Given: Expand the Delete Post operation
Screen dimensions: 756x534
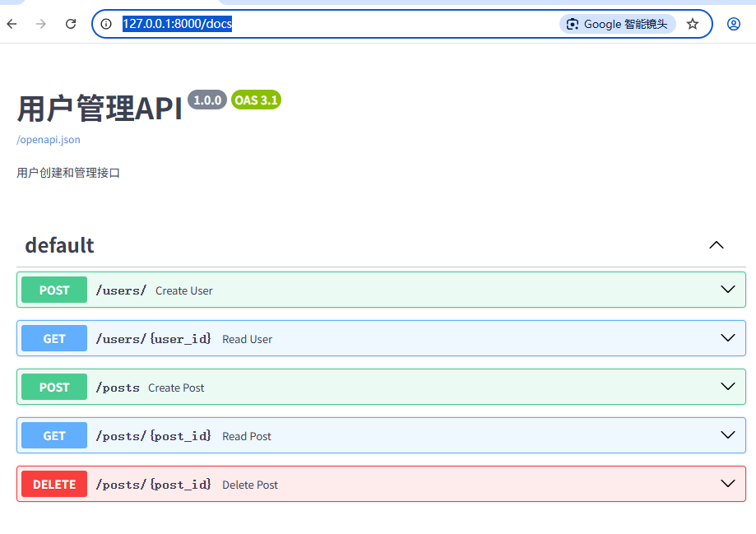Looking at the screenshot, I should click(x=727, y=483).
